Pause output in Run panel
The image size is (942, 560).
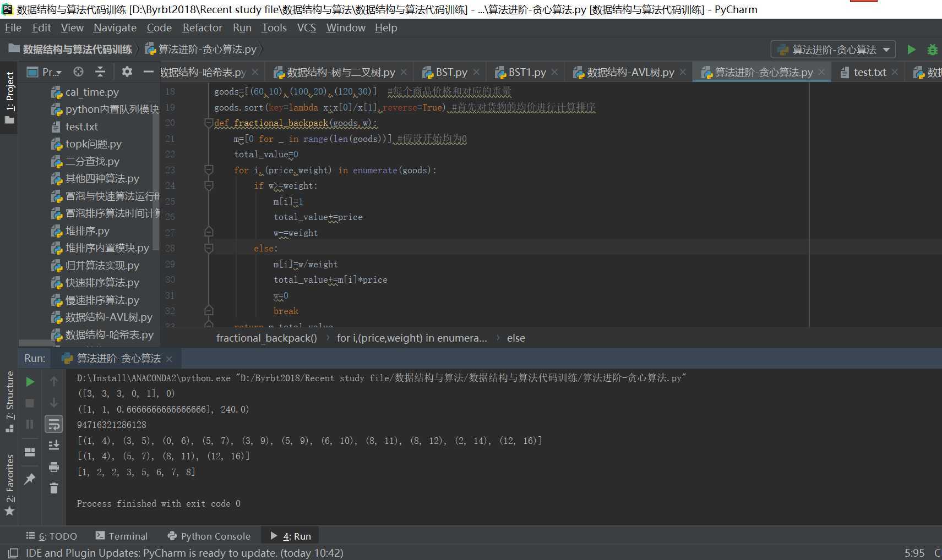[30, 424]
